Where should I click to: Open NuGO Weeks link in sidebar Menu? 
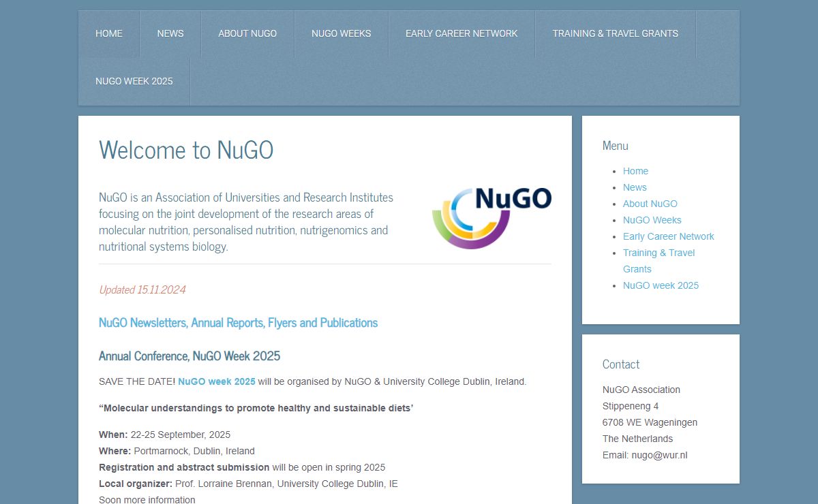(x=652, y=220)
